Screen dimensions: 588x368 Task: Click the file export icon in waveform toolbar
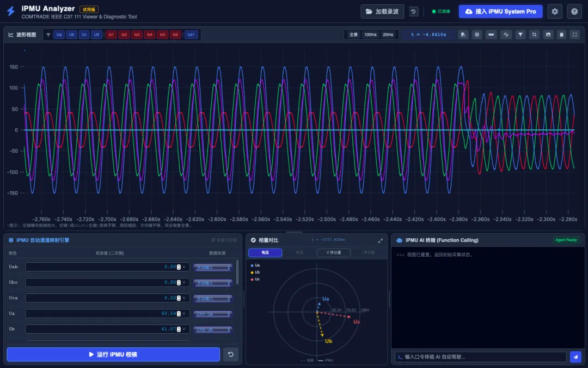[463, 34]
